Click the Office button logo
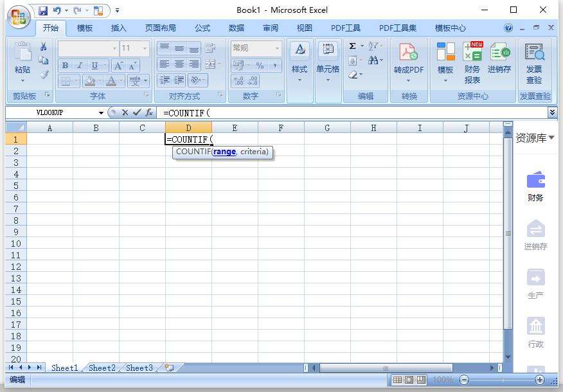The height and width of the screenshot is (392, 563). (x=19, y=17)
